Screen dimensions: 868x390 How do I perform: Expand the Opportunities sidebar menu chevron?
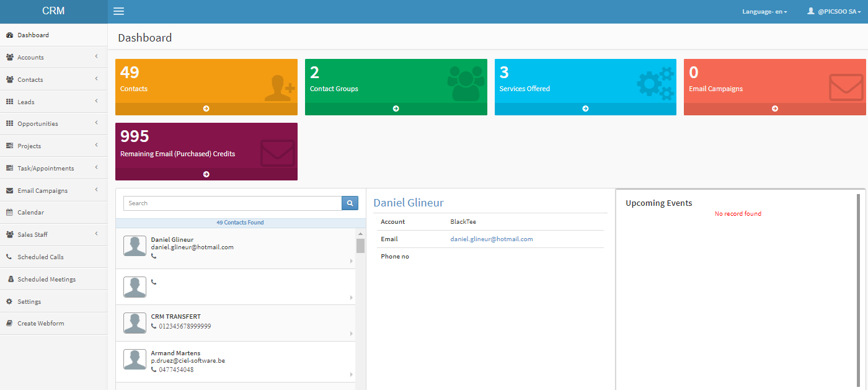coord(97,123)
